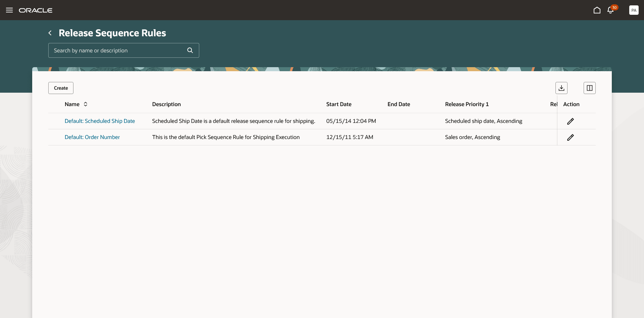Click the Oracle logo

pyautogui.click(x=36, y=10)
